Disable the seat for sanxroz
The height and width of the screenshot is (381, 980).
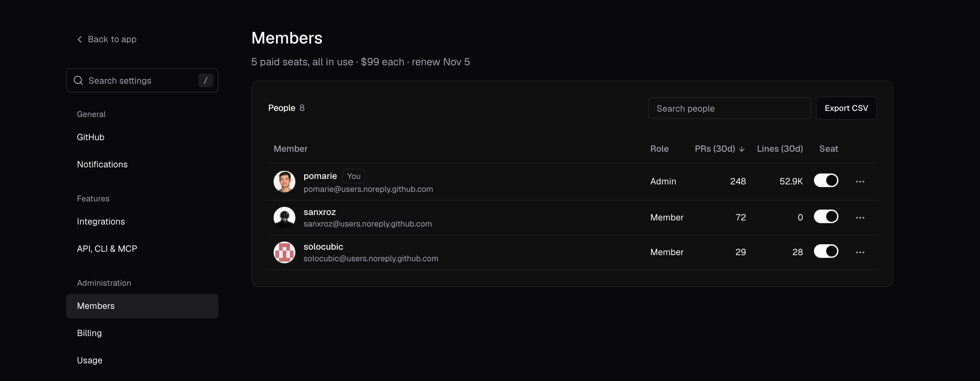click(826, 217)
